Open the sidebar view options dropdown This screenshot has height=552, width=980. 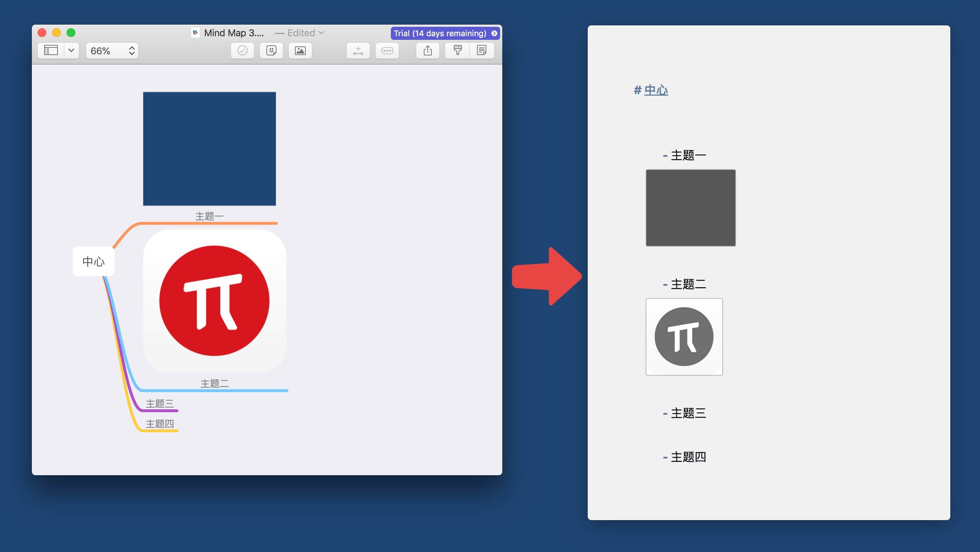tap(71, 51)
